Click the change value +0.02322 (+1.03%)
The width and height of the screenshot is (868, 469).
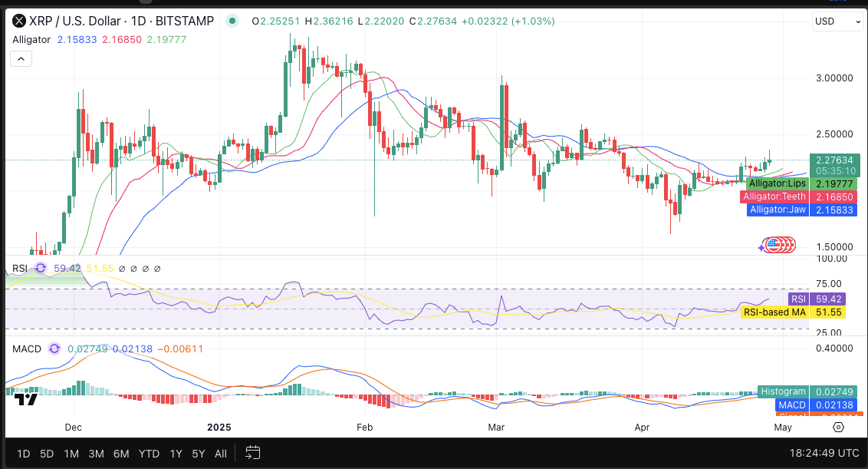coord(508,21)
